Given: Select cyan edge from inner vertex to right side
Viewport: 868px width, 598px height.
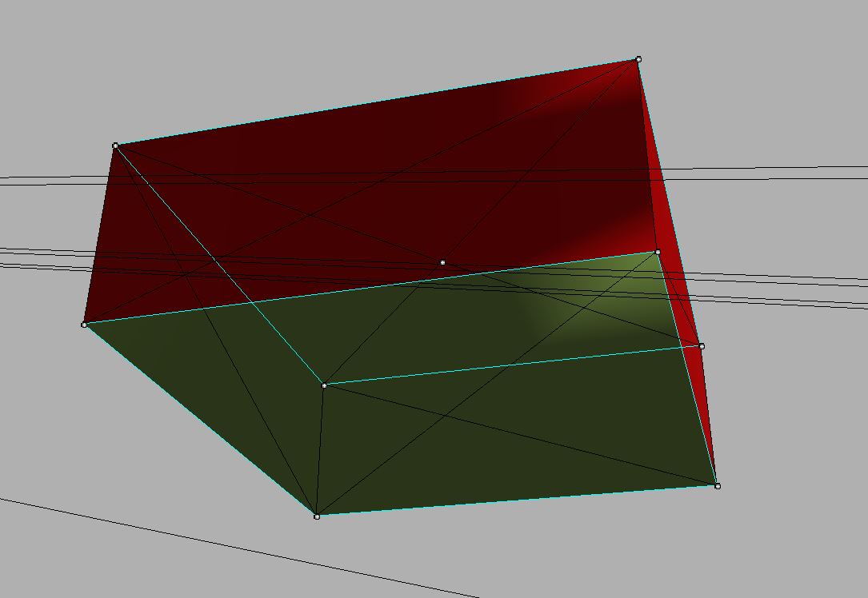Looking at the screenshot, I should 512,366.
